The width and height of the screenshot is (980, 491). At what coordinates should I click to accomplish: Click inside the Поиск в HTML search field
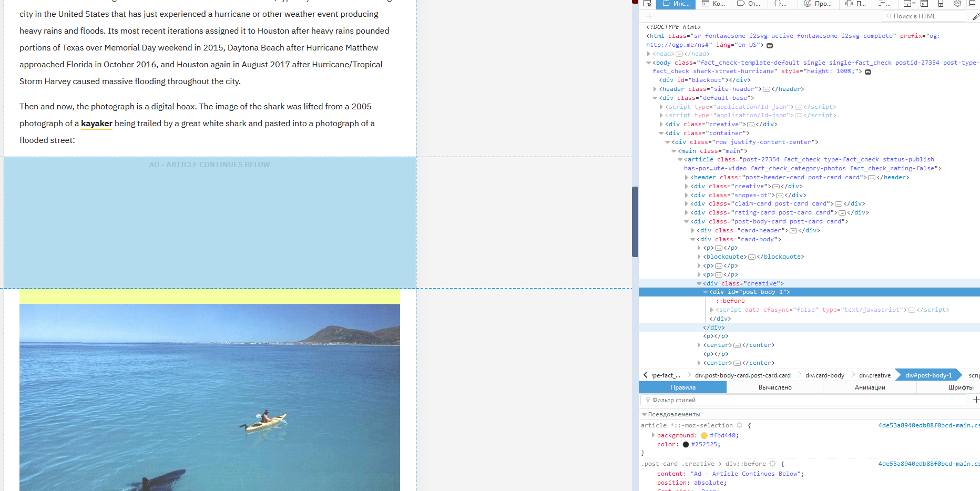(924, 16)
